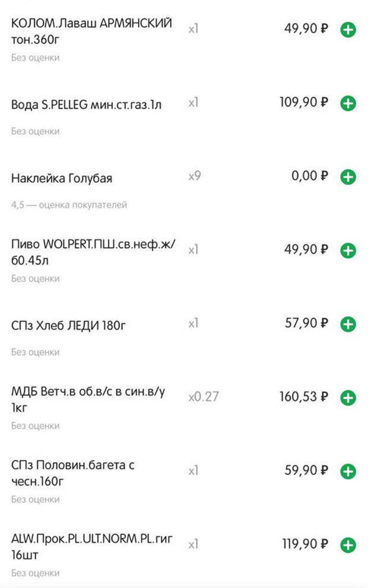Open КОЛОМ.Лаваш АРМЯНСКИЙ тон.360г item
The image size is (368, 588).
[x=91, y=31]
